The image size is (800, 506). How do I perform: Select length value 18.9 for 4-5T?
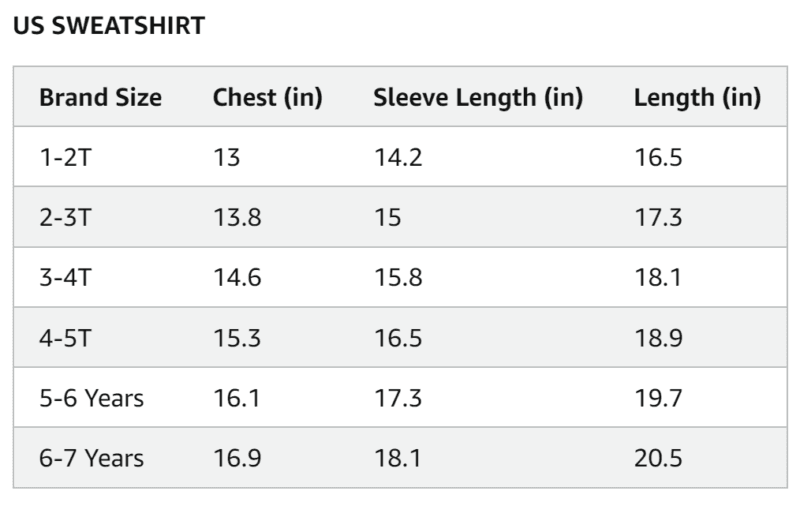click(658, 338)
